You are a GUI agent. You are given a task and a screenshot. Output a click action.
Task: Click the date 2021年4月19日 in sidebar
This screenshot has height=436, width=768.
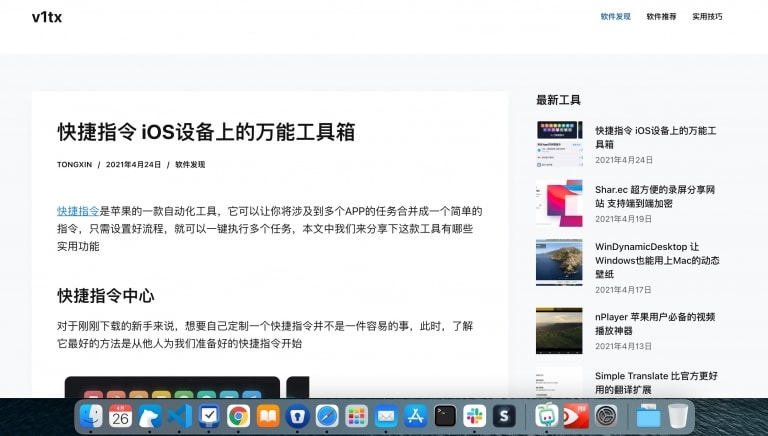624,219
